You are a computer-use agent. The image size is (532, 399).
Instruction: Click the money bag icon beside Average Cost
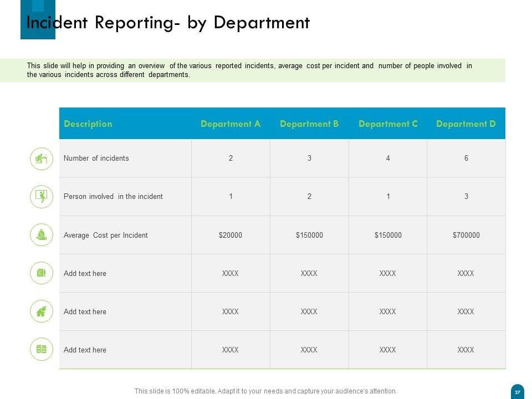[x=42, y=235]
